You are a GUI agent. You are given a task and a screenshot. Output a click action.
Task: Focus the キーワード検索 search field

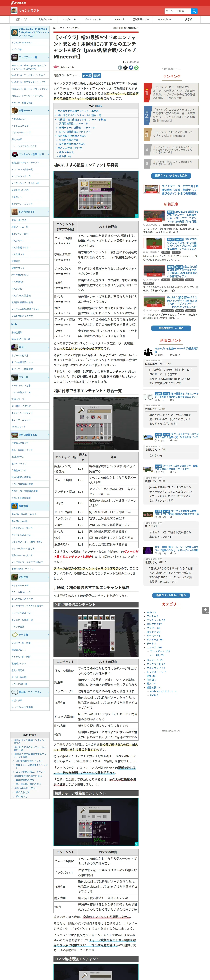pos(178,11)
